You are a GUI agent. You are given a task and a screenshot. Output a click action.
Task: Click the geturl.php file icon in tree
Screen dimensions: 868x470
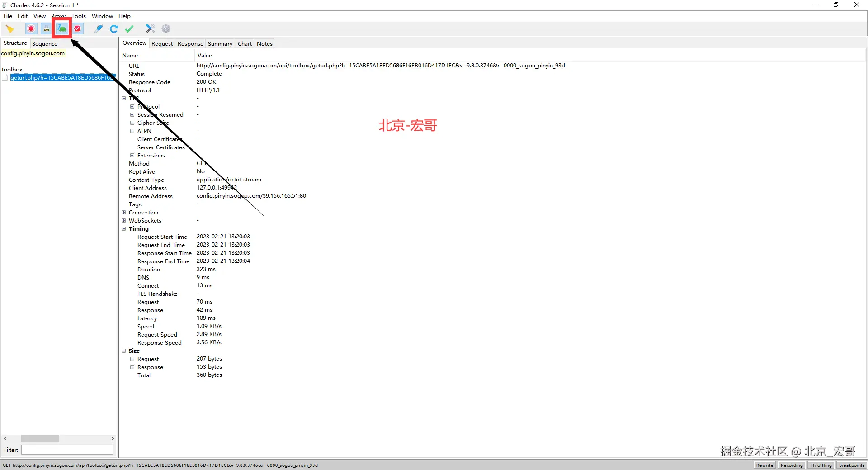pyautogui.click(x=5, y=78)
